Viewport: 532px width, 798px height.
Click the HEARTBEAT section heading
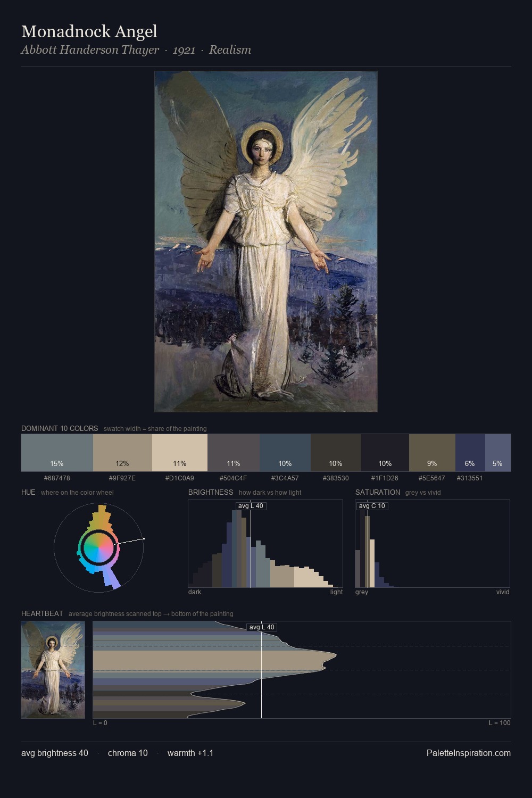pyautogui.click(x=42, y=613)
